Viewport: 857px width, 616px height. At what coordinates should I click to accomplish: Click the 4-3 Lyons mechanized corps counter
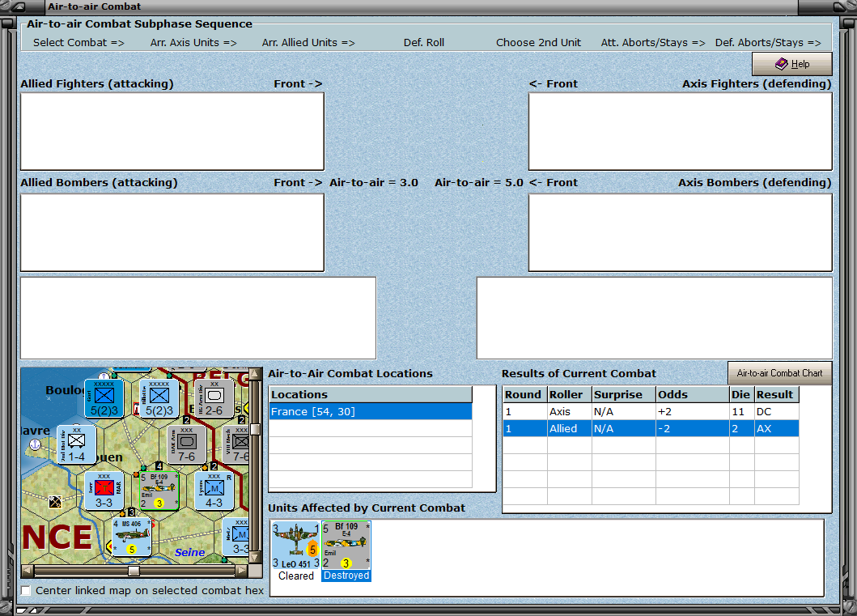coord(214,491)
